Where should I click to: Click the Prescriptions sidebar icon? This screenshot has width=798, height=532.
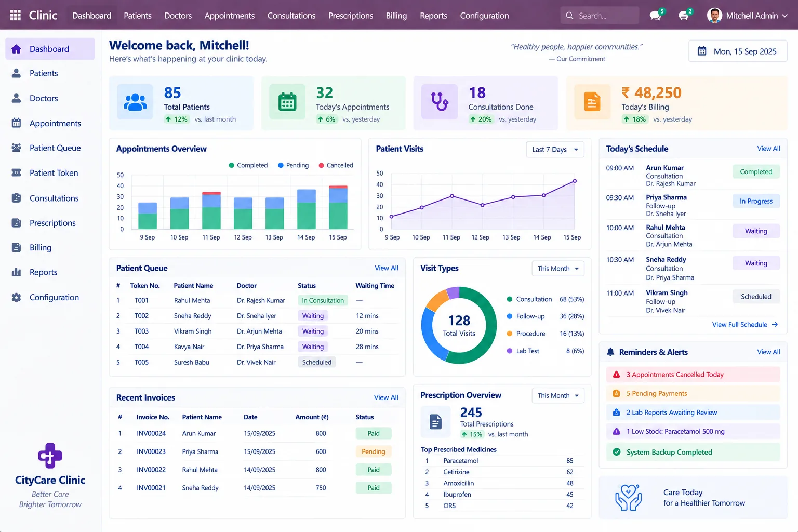pos(16,223)
